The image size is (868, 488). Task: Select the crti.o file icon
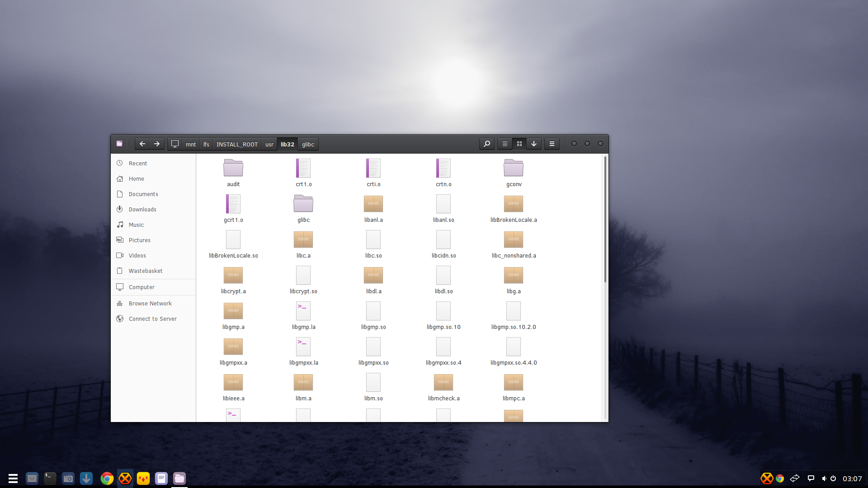pyautogui.click(x=373, y=168)
